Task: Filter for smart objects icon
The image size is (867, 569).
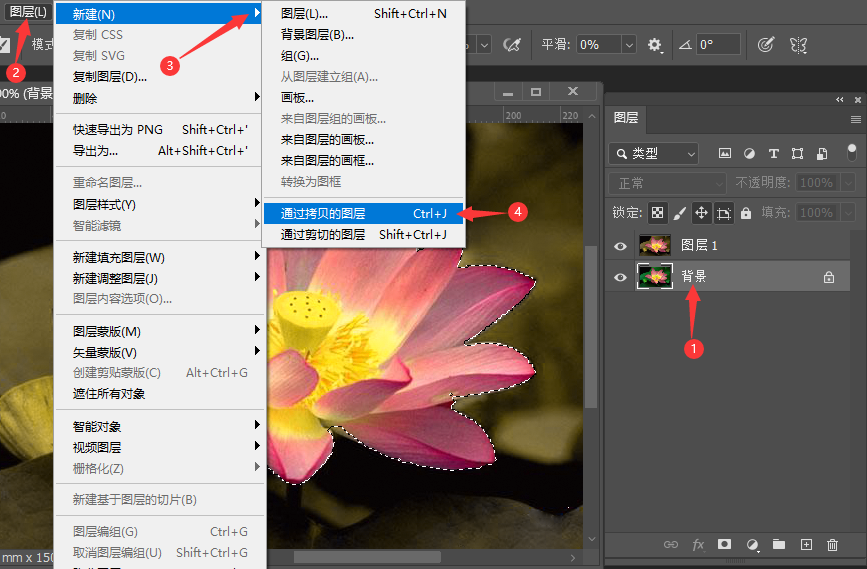Action: [822, 154]
